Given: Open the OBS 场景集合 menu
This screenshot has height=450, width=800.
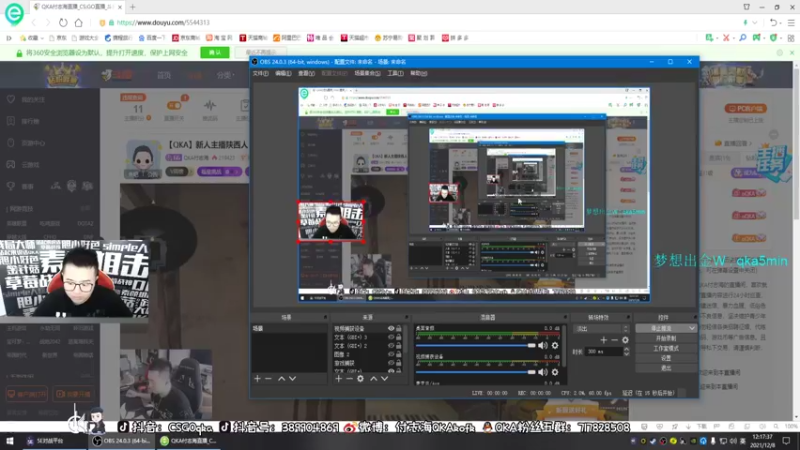Looking at the screenshot, I should tap(367, 73).
